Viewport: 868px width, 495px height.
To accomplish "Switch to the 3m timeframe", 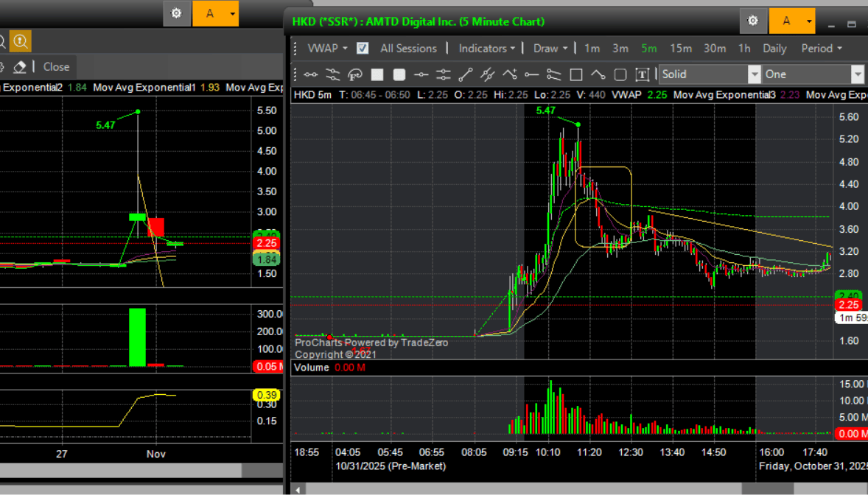I will (x=620, y=48).
